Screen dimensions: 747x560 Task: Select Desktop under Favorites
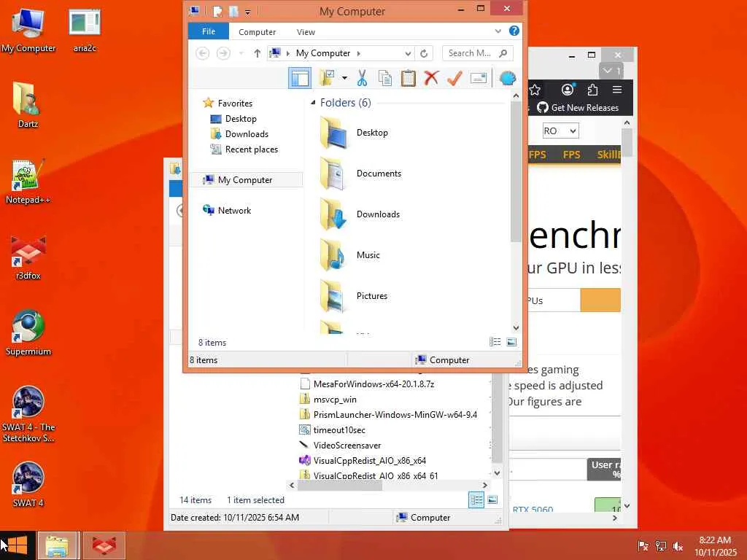point(241,119)
